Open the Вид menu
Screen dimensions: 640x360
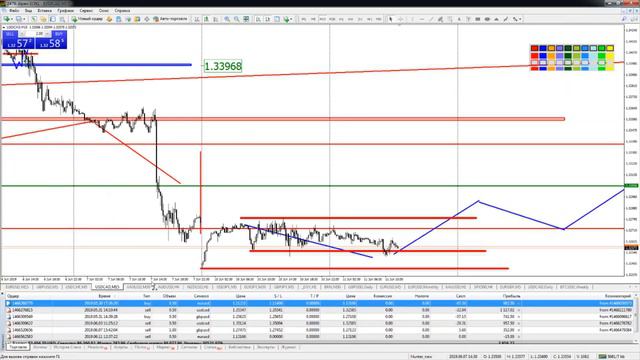click(28, 11)
